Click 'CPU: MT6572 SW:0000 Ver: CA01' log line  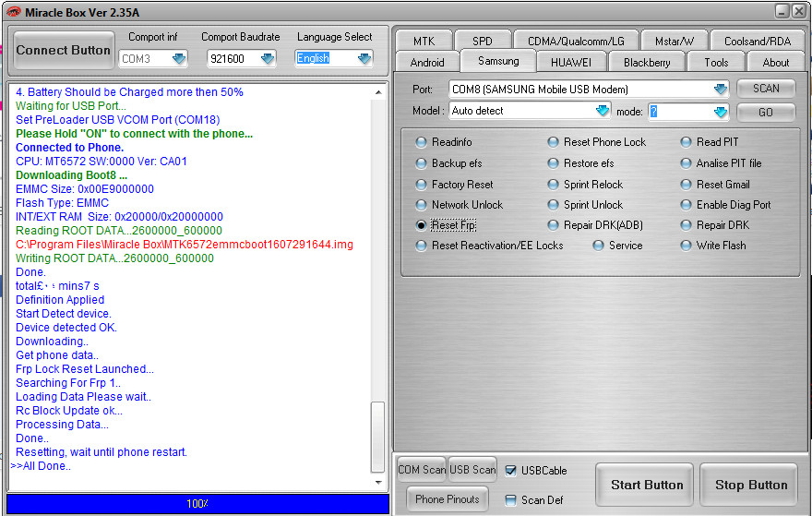click(x=101, y=162)
